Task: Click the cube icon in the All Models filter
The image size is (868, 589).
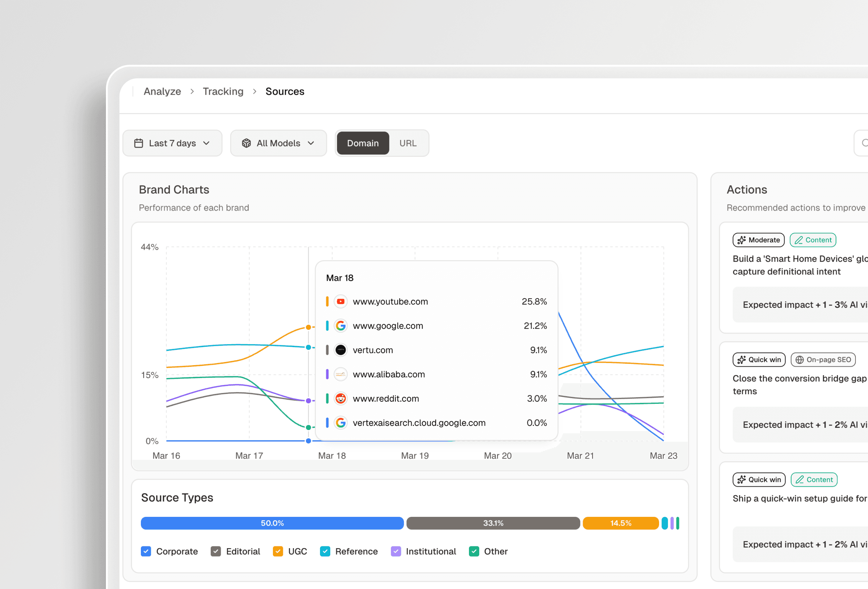Action: coord(246,143)
